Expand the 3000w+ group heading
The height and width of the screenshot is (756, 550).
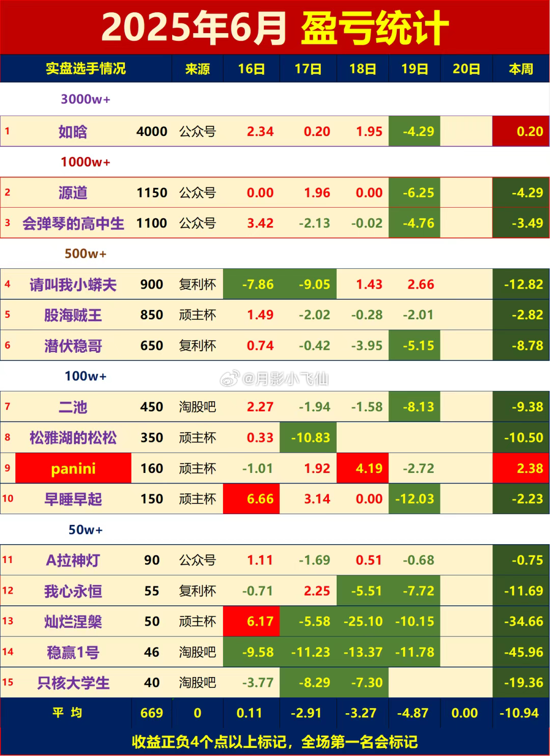pyautogui.click(x=85, y=99)
